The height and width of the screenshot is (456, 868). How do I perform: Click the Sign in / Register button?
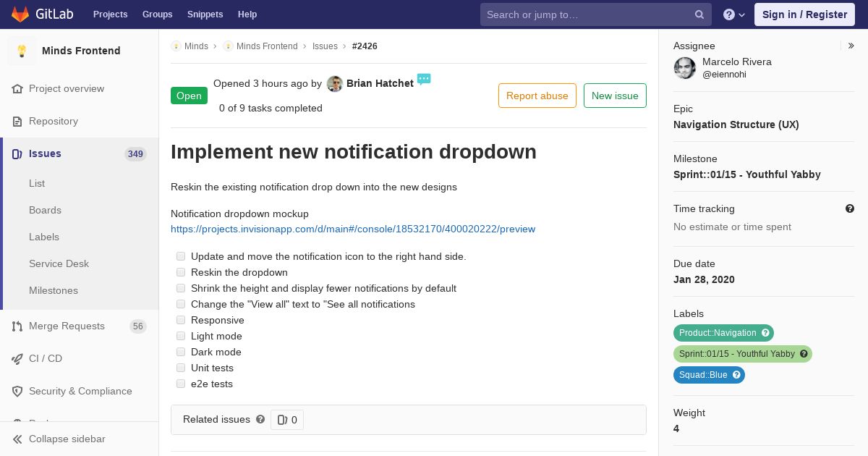[804, 14]
